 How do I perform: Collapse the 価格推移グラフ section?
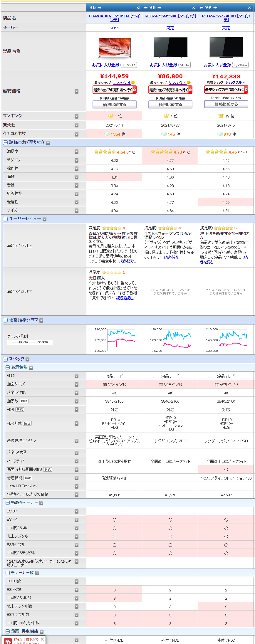(x=5, y=320)
